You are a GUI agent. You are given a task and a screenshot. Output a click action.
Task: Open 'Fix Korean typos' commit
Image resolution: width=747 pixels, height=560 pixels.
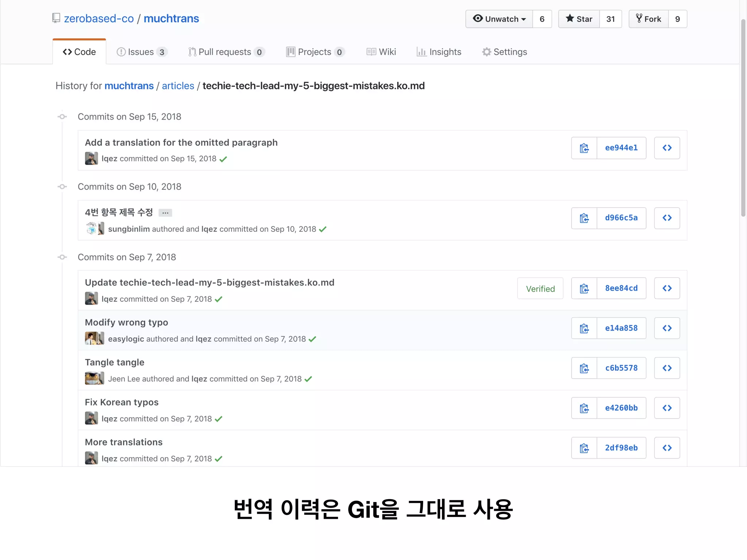122,402
